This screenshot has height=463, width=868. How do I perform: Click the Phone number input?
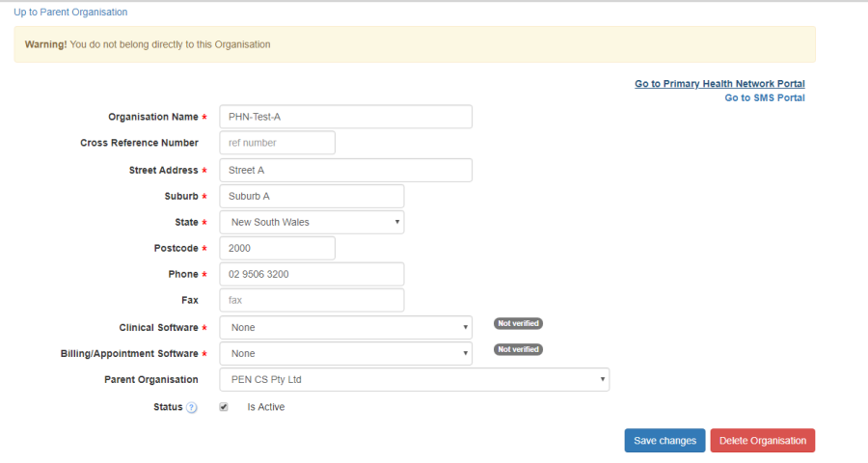click(x=312, y=274)
